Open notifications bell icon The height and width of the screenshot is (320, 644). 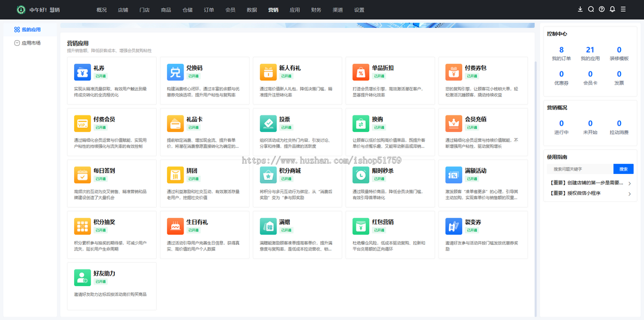point(612,10)
